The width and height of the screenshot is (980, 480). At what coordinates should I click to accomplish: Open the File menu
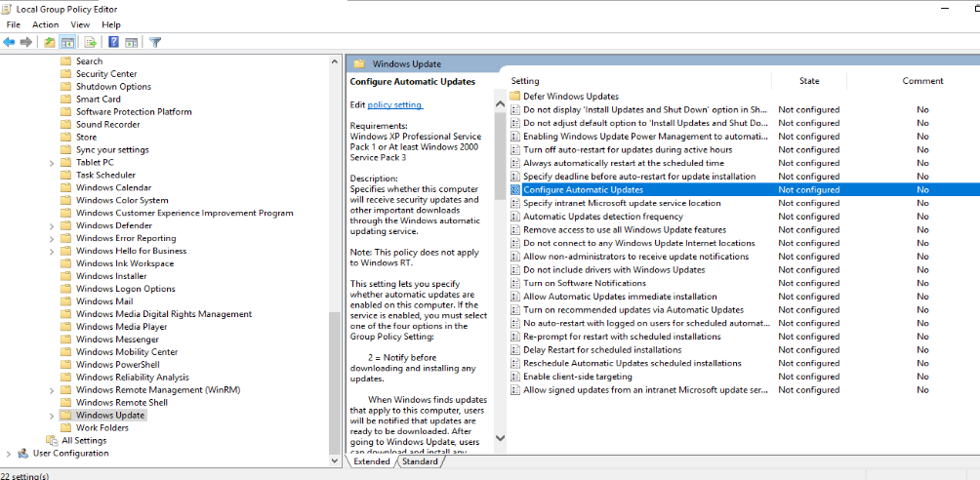click(x=13, y=25)
